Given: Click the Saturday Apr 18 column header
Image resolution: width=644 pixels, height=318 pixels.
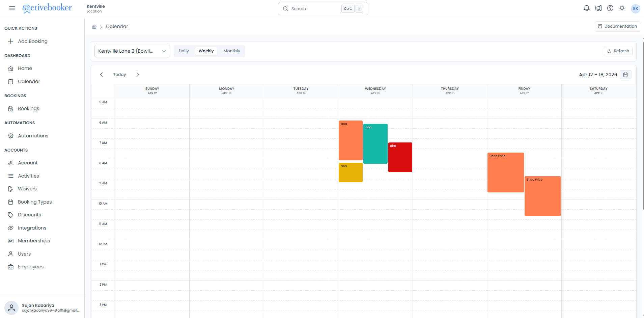Looking at the screenshot, I should [x=599, y=91].
